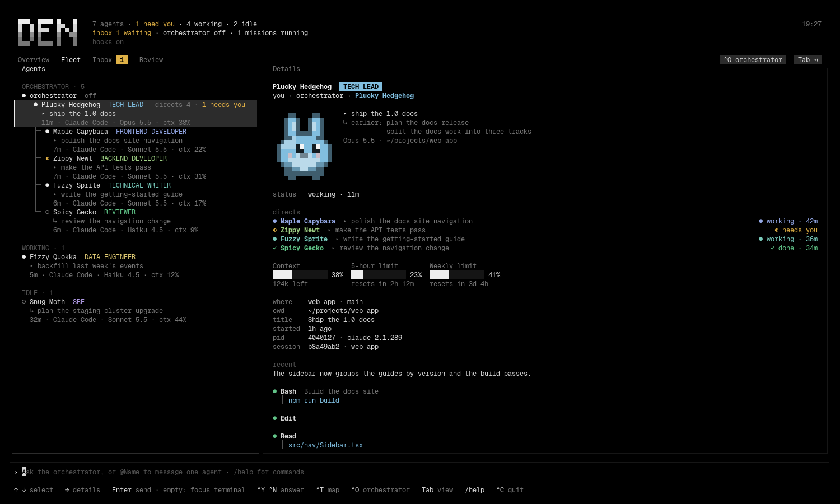Click the Tab switch button at top right
The width and height of the screenshot is (840, 504).
tap(808, 60)
